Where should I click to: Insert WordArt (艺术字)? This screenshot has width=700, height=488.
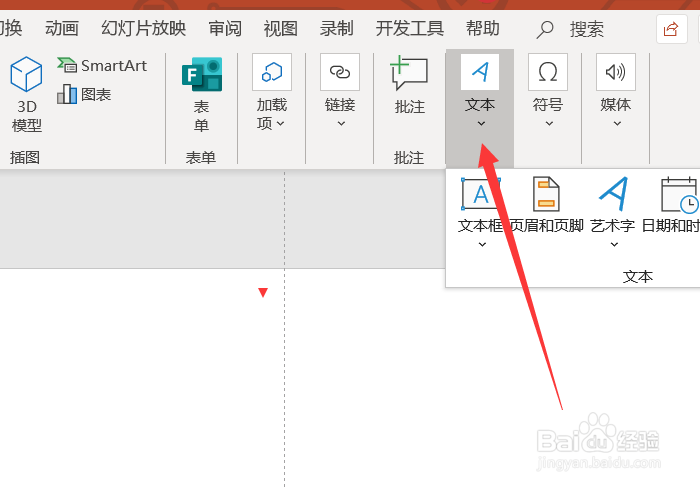[x=613, y=205]
